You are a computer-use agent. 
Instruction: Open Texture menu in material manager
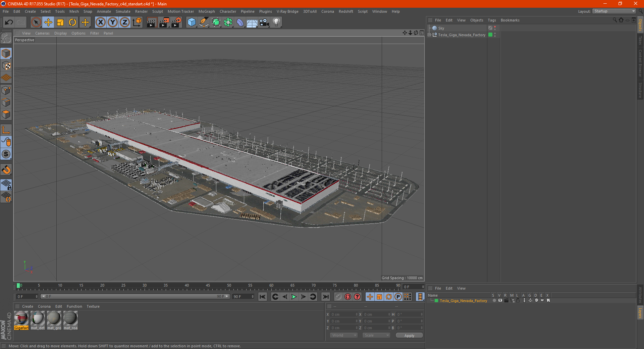coord(93,306)
